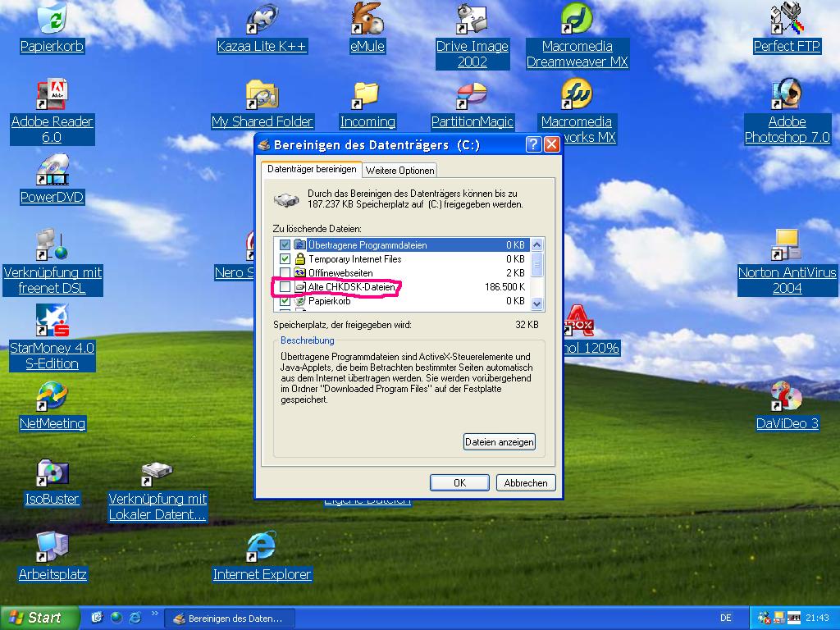Click the PowerDVD desktop icon
840x630 pixels.
52,180
